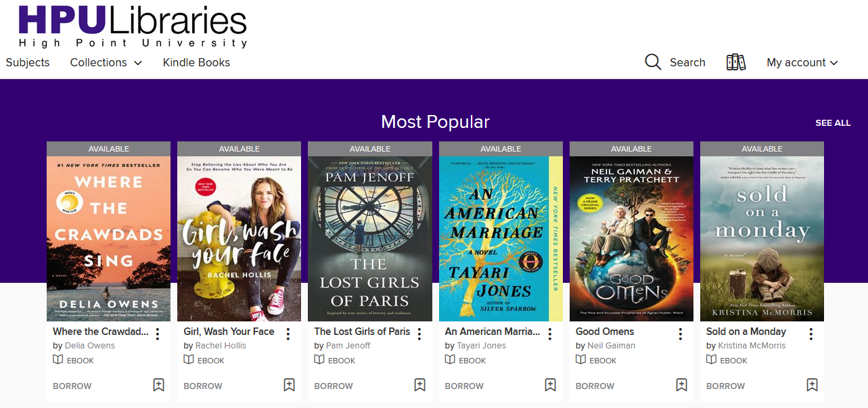868x408 pixels.
Task: Open the three-dot menu for The Lost Girls of Paris
Action: 418,334
